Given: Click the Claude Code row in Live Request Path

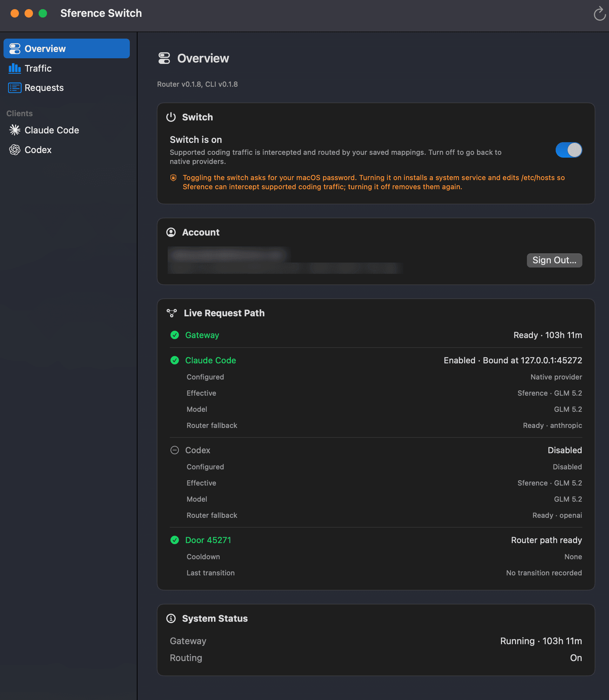Looking at the screenshot, I should pyautogui.click(x=376, y=360).
